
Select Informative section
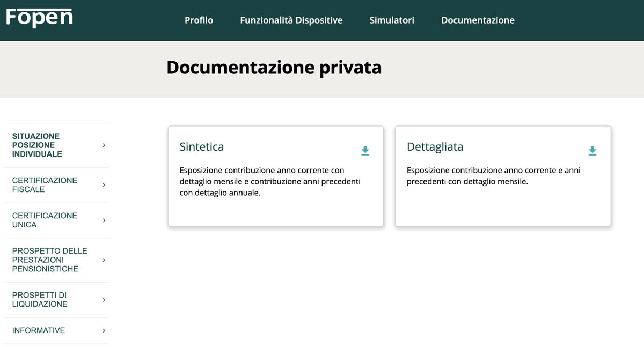point(56,330)
